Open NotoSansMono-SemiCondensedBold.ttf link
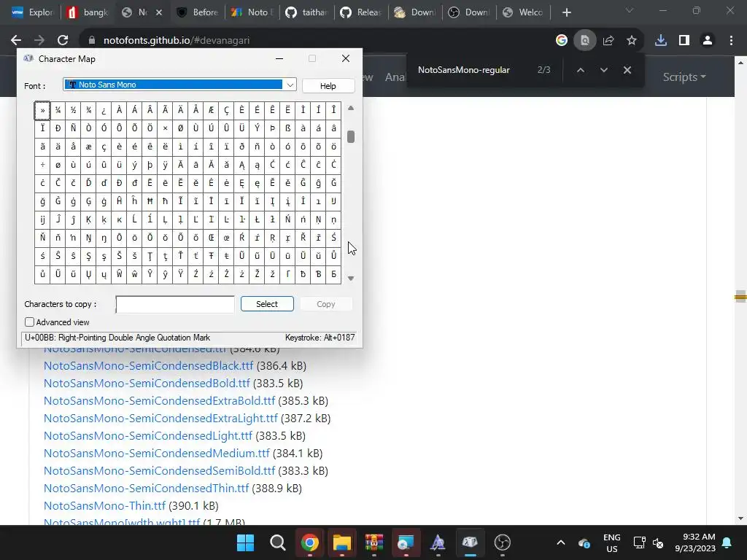This screenshot has height=560, width=747. click(x=147, y=384)
